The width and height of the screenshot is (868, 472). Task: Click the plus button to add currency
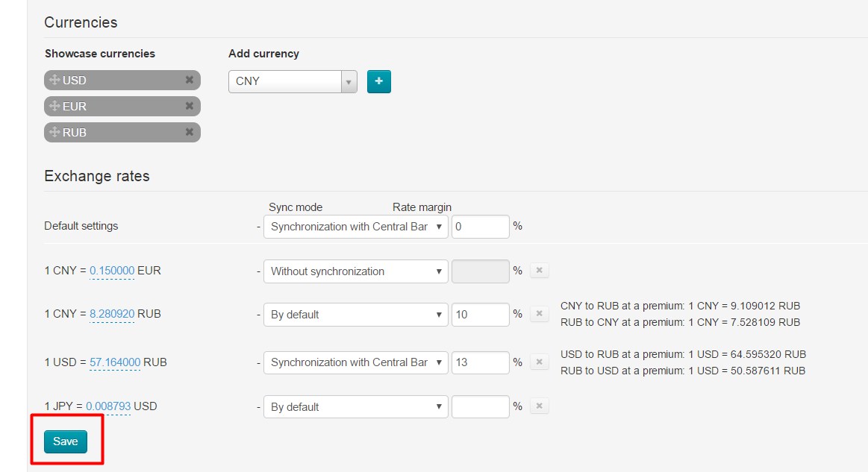pos(378,81)
